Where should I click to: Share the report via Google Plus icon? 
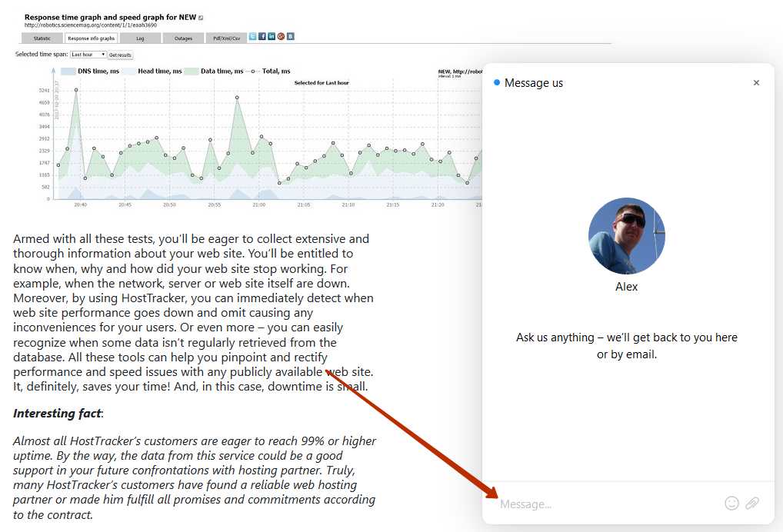282,36
